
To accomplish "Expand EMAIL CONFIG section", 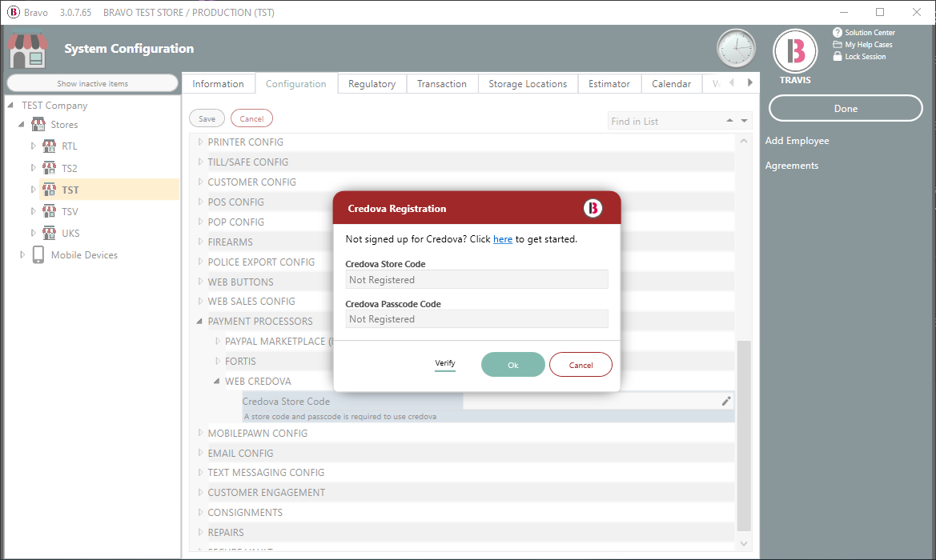I will pyautogui.click(x=200, y=453).
